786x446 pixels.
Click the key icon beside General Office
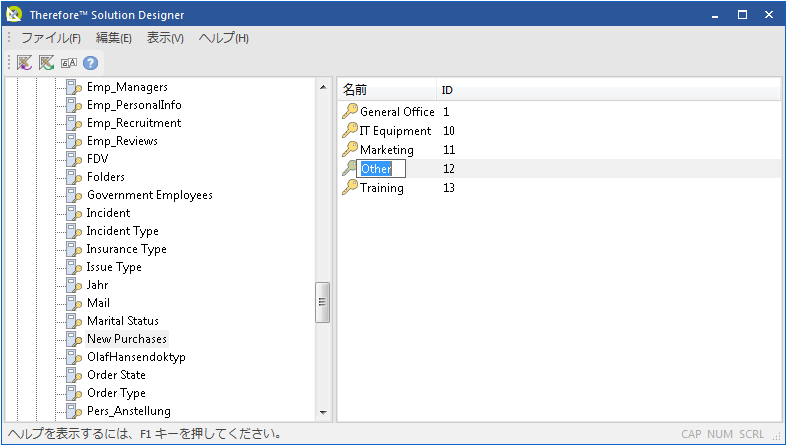[349, 111]
